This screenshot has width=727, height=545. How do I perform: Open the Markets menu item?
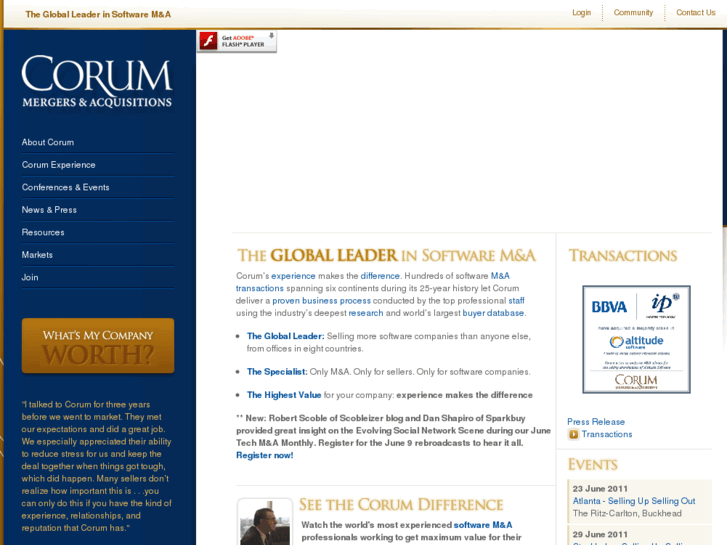[x=37, y=255]
